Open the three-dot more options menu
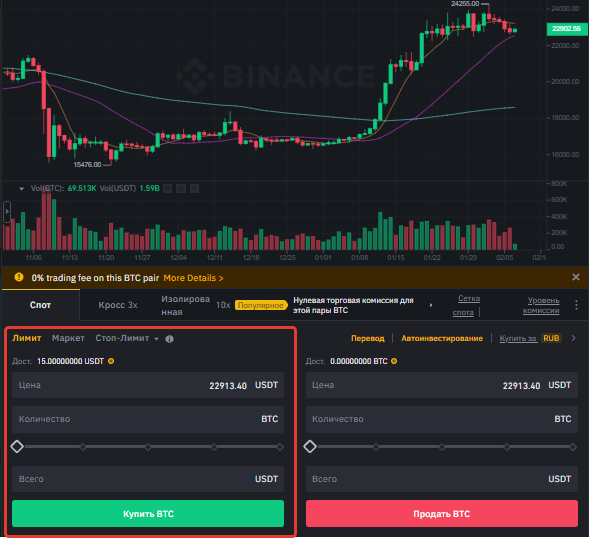Image resolution: width=589 pixels, height=538 pixels. tap(576, 305)
